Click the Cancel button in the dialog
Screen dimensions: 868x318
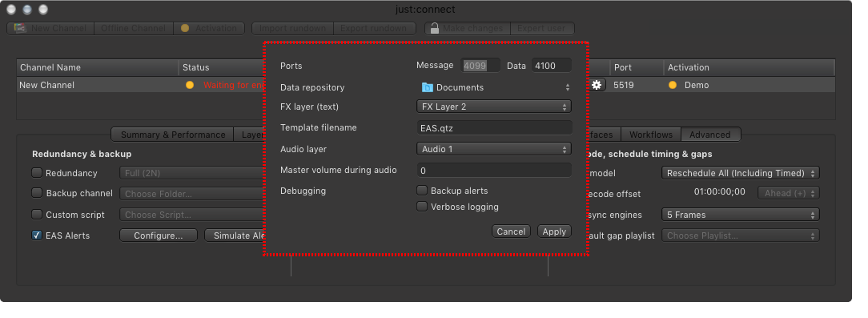[511, 231]
